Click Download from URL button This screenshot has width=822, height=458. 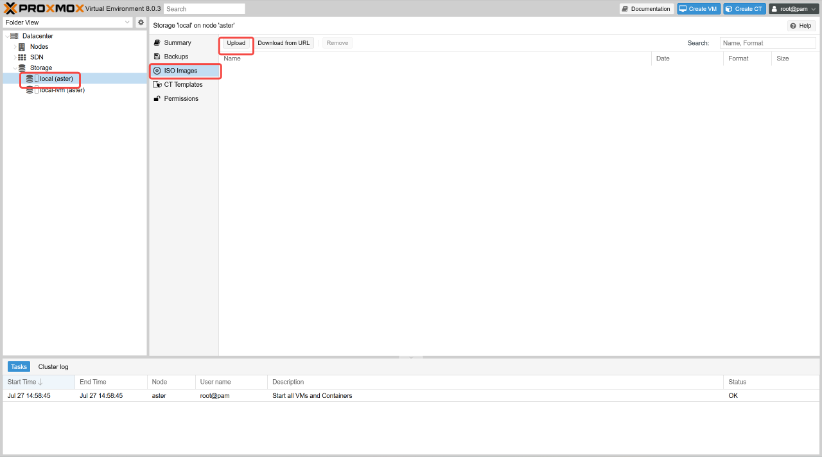[284, 43]
